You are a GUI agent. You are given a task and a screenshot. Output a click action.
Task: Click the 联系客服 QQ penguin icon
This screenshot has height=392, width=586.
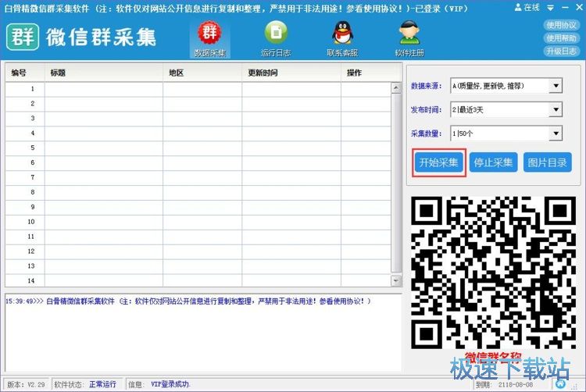coord(342,39)
